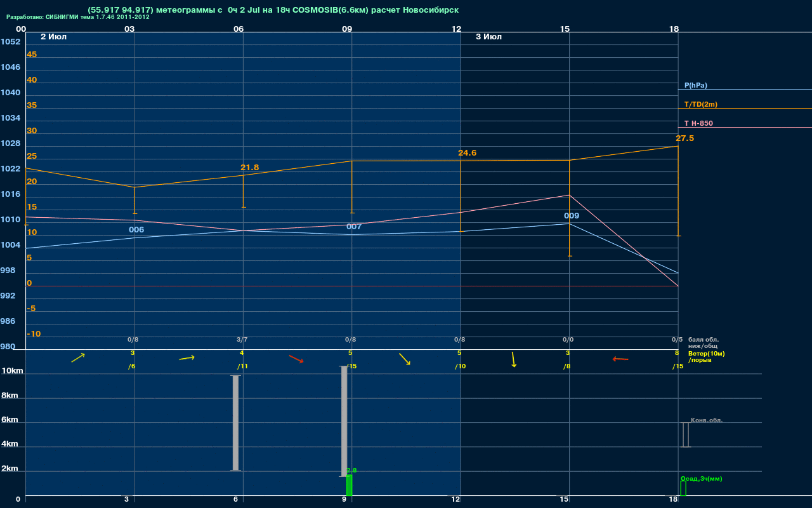Click the green Осад,3ч(мм) legend box symbol
Screen dimensions: 812x508
(683, 488)
